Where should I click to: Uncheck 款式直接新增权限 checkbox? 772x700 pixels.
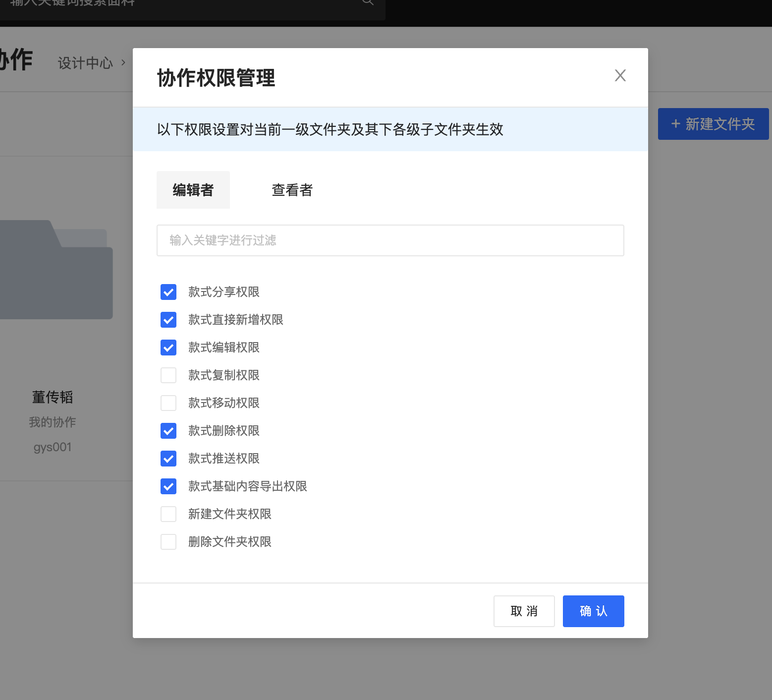pos(168,320)
